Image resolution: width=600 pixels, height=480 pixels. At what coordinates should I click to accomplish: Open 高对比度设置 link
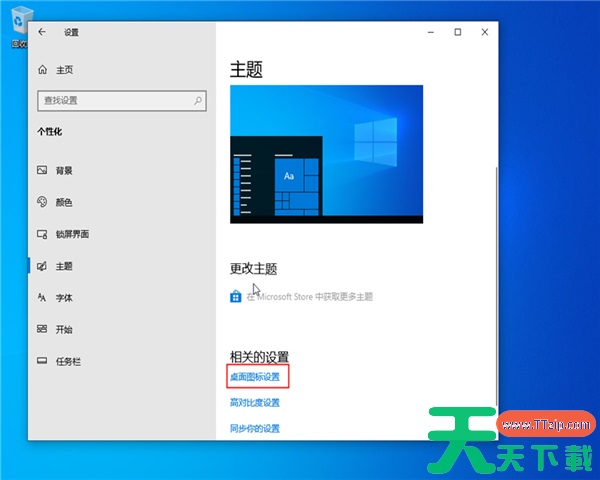pos(255,403)
